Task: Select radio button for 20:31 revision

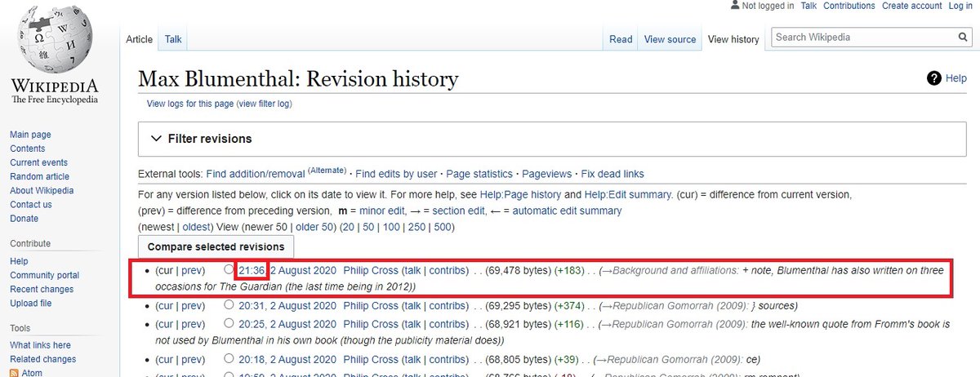Action: pos(229,306)
